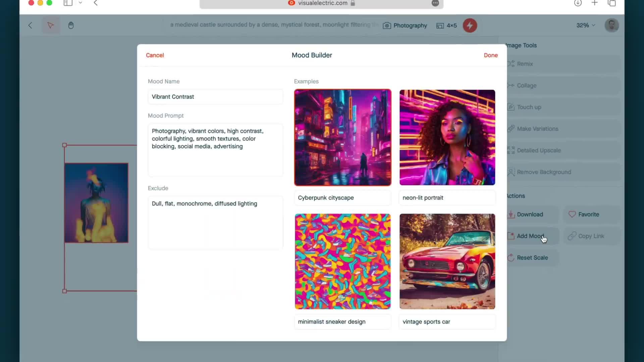Cancel the Mood Builder dialog
The height and width of the screenshot is (362, 644).
point(155,55)
